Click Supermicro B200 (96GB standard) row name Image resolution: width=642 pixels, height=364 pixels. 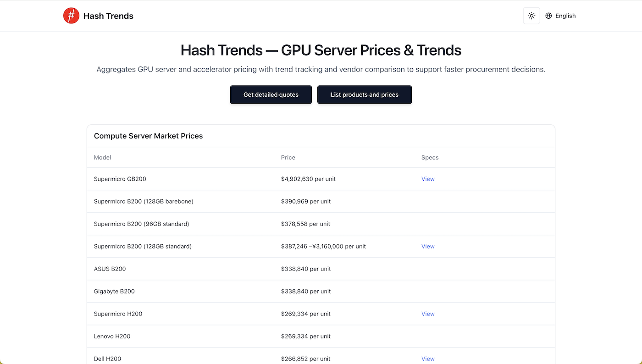pos(142,224)
